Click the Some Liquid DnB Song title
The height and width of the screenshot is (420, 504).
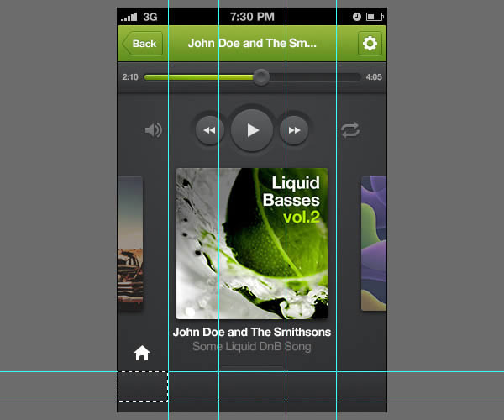pos(252,347)
